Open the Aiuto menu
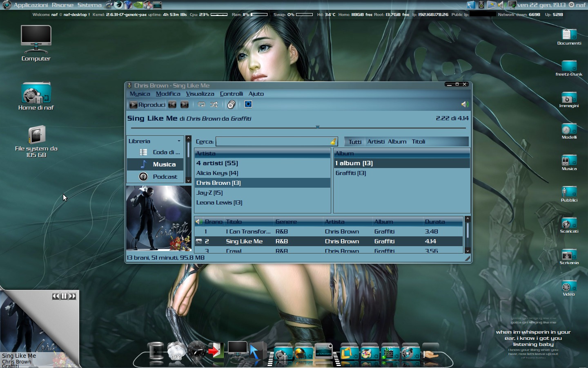The width and height of the screenshot is (588, 368). pyautogui.click(x=256, y=94)
